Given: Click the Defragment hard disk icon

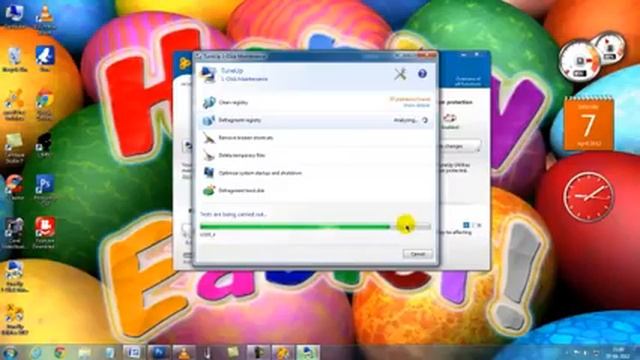Looking at the screenshot, I should tap(209, 190).
